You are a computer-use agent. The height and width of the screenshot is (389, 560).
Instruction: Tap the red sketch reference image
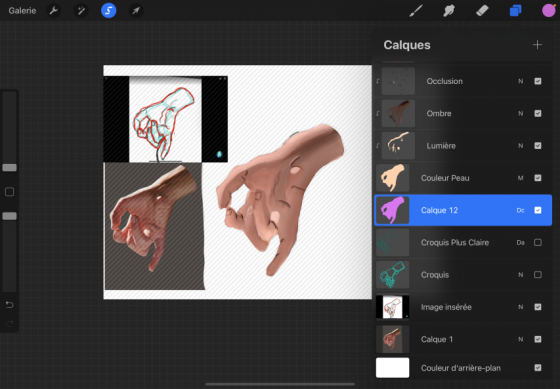pyautogui.click(x=165, y=119)
